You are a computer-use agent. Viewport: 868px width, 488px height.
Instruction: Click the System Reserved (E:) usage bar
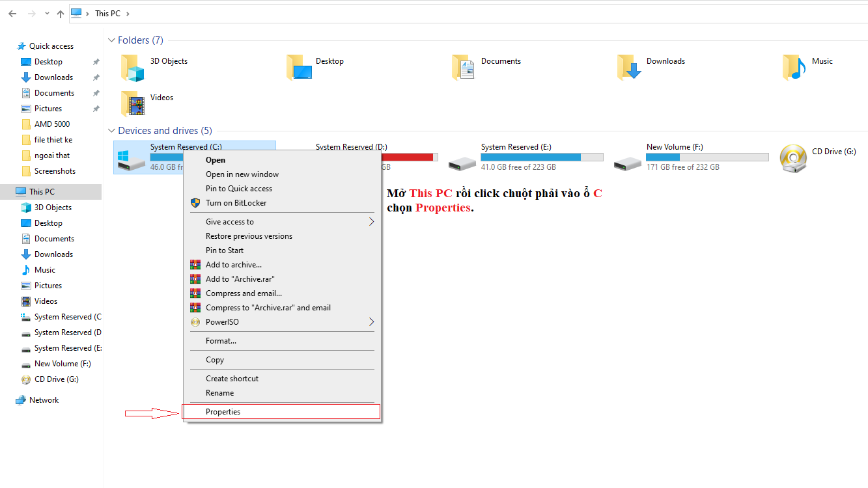(x=542, y=157)
